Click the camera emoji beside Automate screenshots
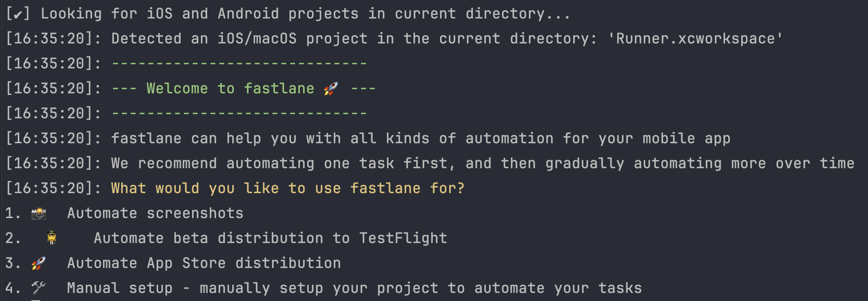This screenshot has height=301, width=868. click(x=39, y=213)
